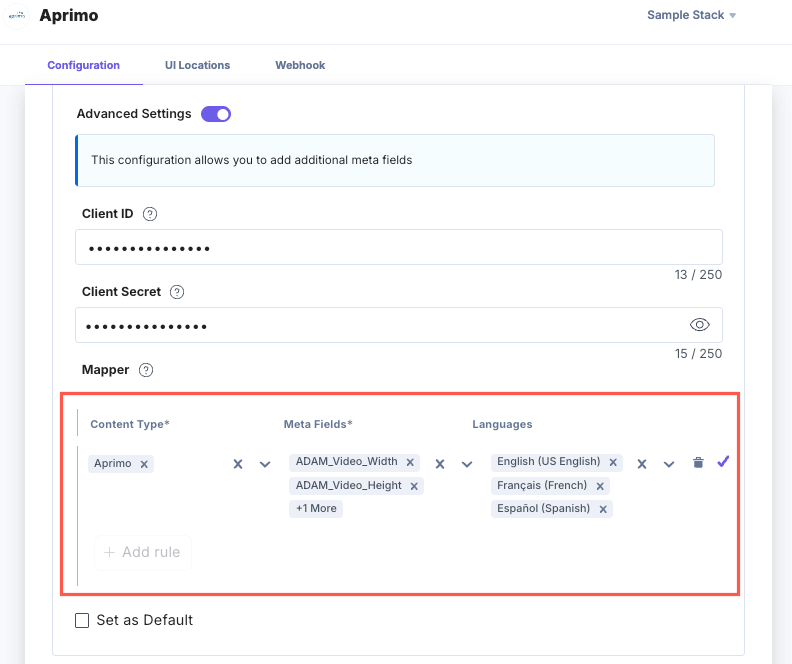The image size is (792, 664).
Task: Delete the mapper rule with trash icon
Action: (699, 462)
